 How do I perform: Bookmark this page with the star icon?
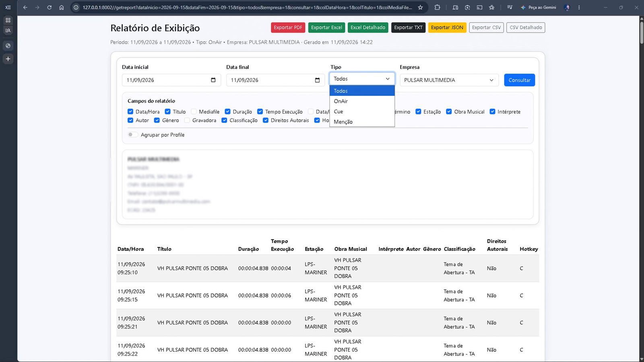pos(421,7)
